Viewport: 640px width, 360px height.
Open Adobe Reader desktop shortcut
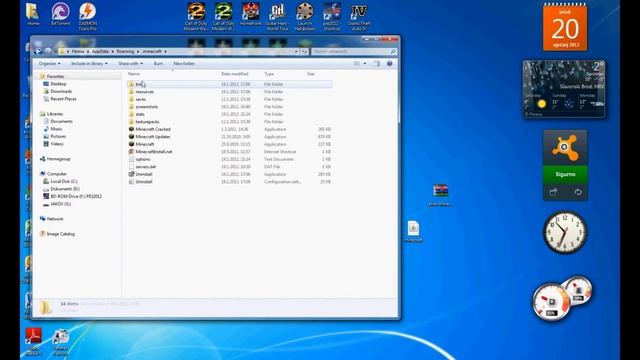(33, 341)
